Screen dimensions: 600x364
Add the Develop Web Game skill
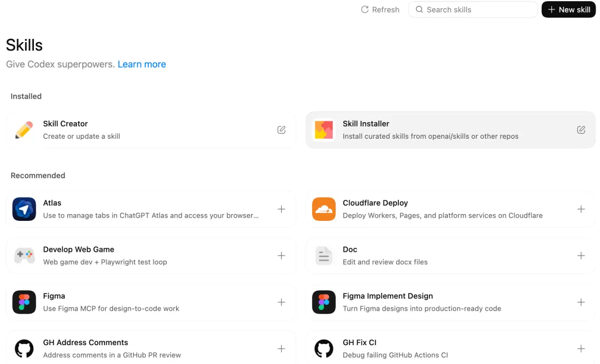tap(282, 256)
